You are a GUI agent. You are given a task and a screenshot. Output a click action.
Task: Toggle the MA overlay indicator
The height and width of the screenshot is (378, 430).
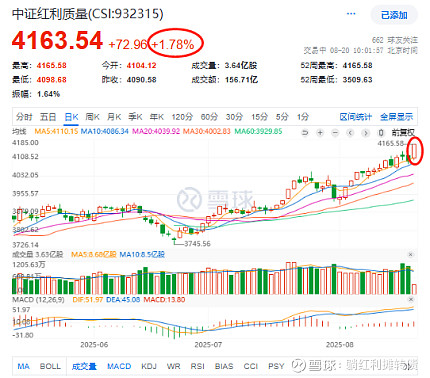click(x=23, y=366)
